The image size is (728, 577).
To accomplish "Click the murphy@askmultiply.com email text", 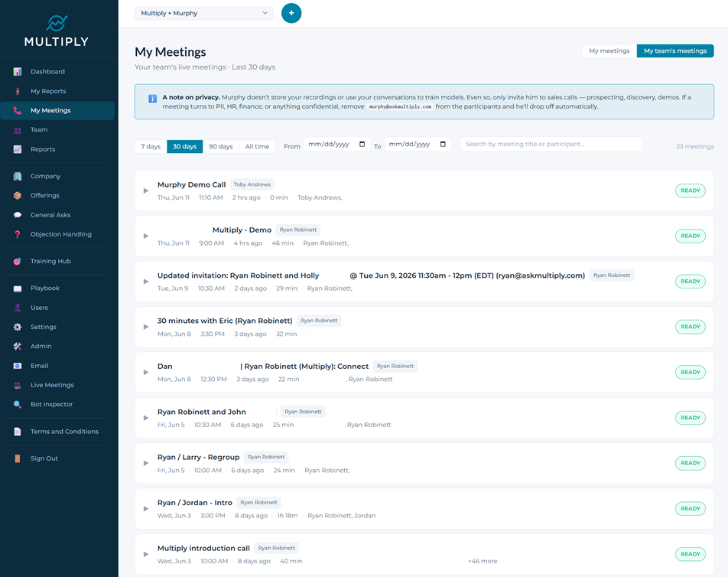I will point(400,107).
